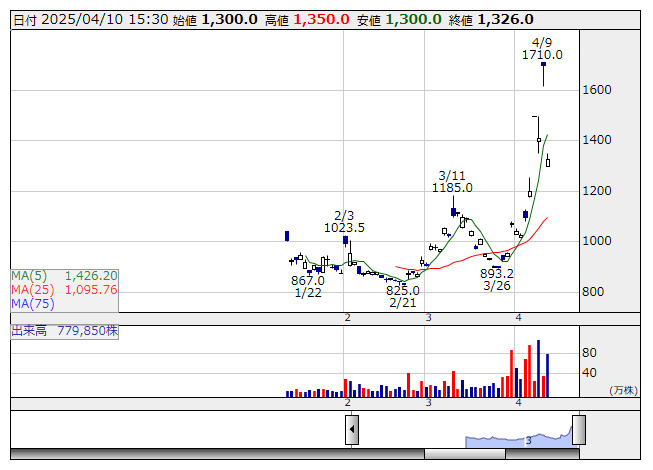The image size is (653, 470).
Task: Click the 40 volume axis label
Action: pos(589,373)
